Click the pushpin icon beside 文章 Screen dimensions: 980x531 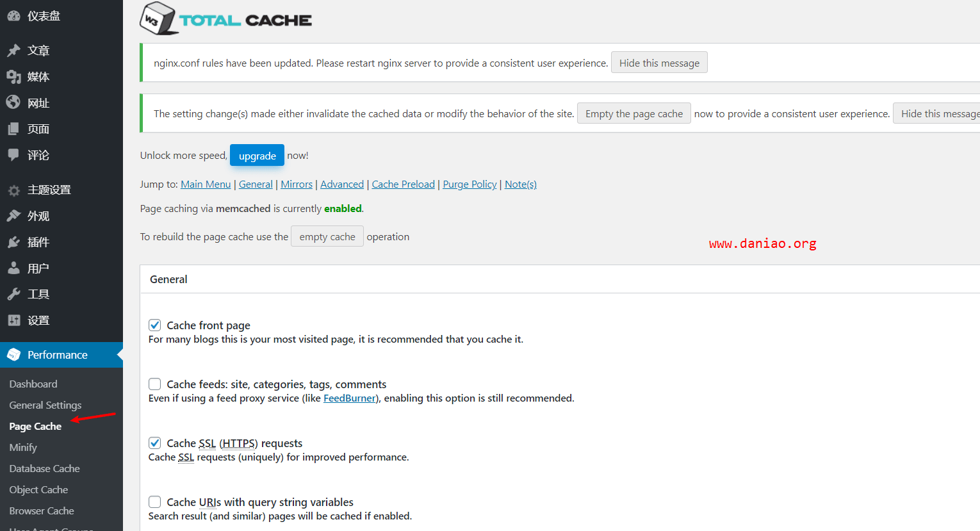click(13, 50)
